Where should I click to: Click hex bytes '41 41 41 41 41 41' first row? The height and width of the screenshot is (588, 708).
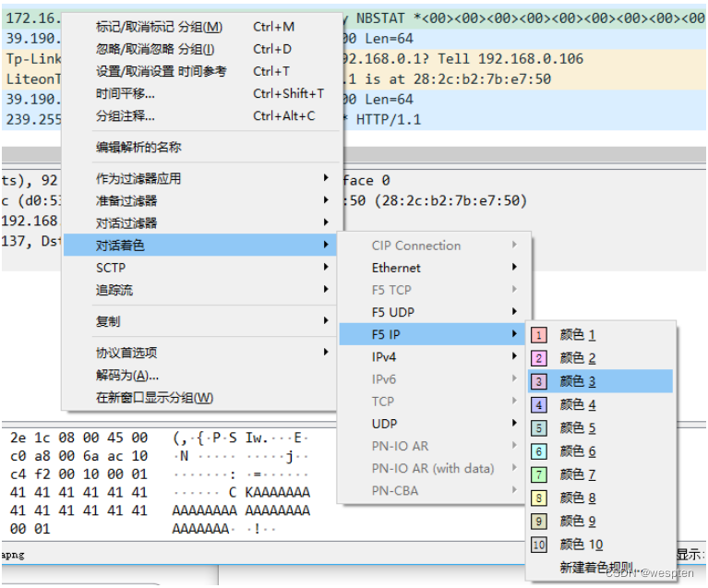79,492
